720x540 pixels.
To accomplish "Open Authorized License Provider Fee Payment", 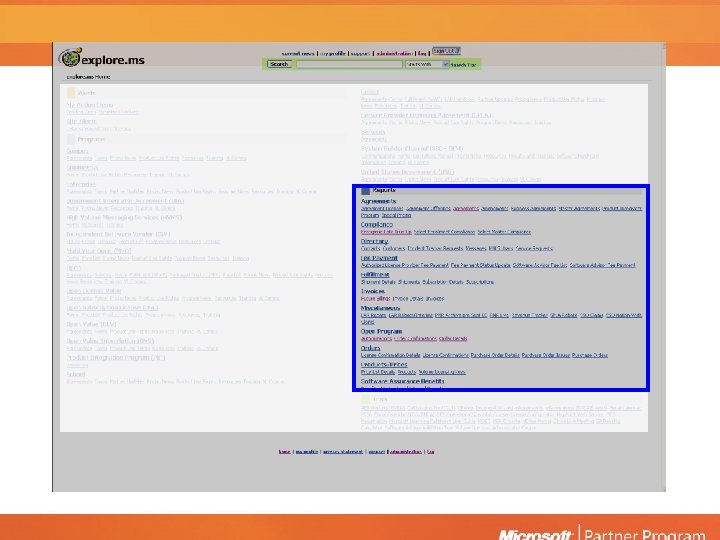I will pyautogui.click(x=405, y=265).
